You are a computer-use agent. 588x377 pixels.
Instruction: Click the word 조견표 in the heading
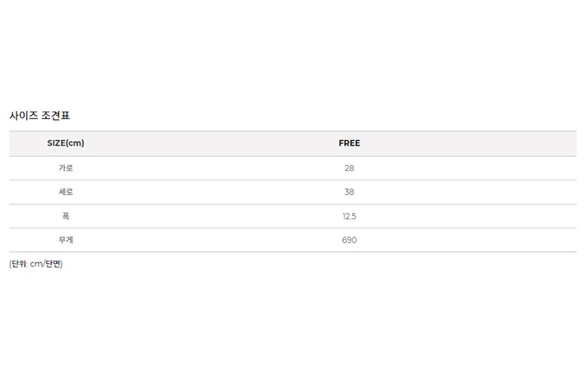[55, 116]
